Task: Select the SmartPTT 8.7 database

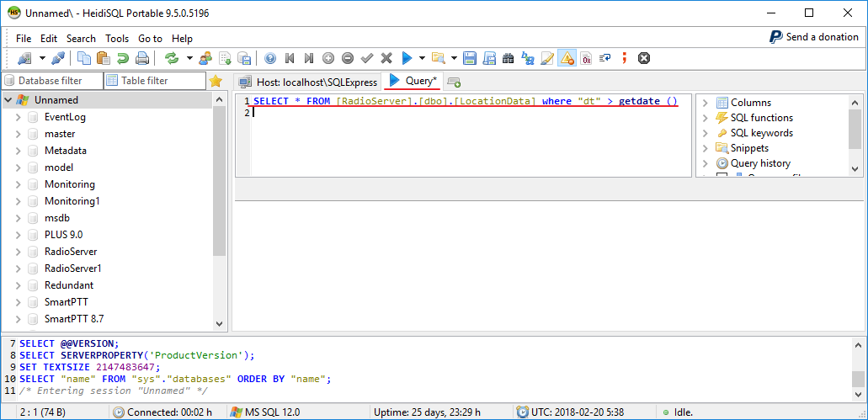Action: click(x=74, y=319)
